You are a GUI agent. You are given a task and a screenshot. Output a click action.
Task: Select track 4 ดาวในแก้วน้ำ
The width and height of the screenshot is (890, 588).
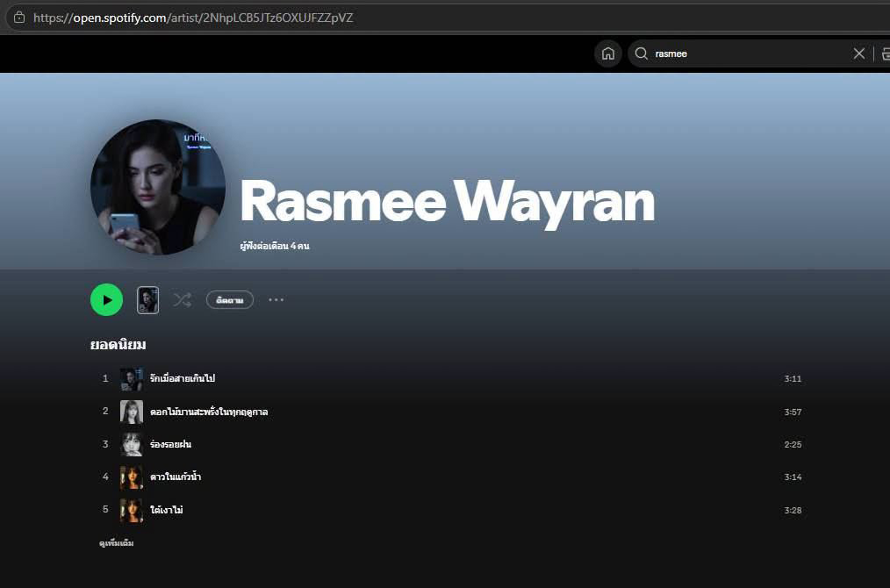(x=176, y=477)
